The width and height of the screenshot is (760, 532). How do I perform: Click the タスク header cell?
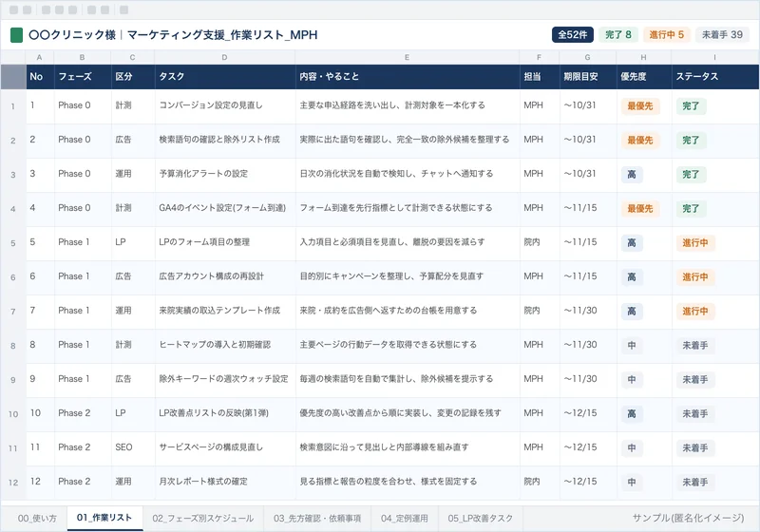(225, 77)
